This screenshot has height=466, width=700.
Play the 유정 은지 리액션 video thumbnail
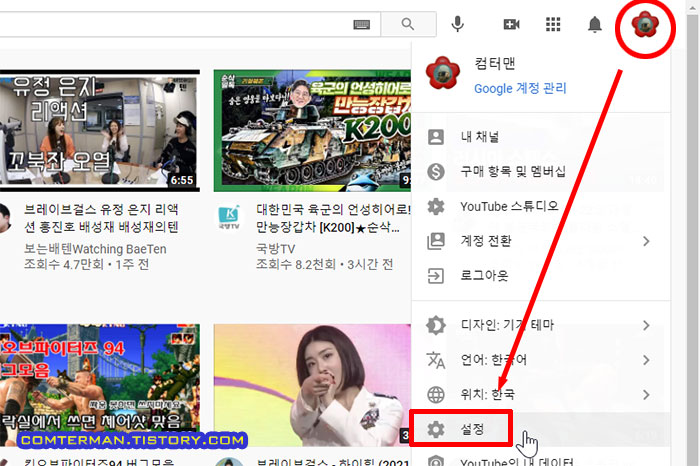click(100, 131)
